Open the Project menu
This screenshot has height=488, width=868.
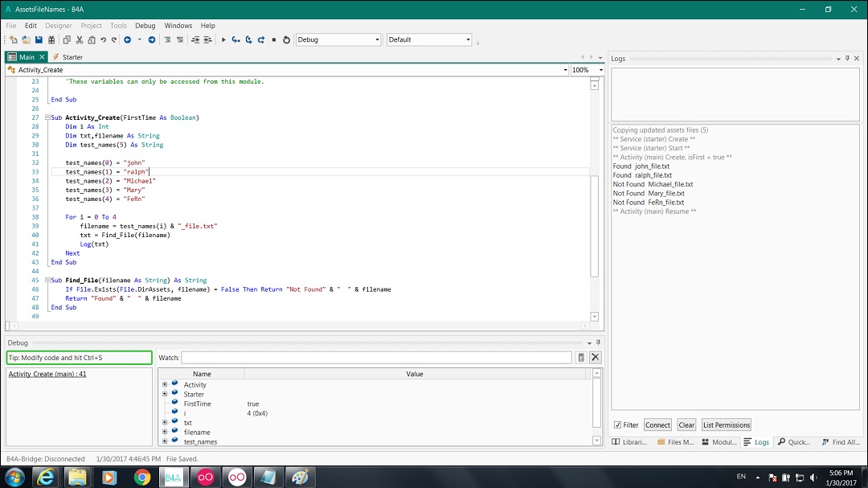pyautogui.click(x=91, y=25)
